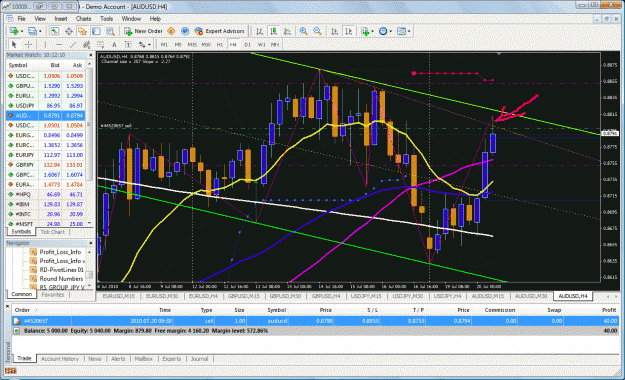Launch the MetaEditor icon
Screen dimensions: 625x380
(171, 31)
